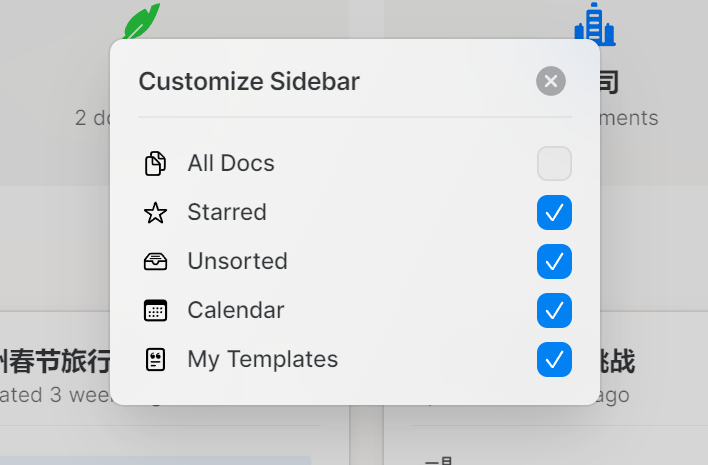Click the All Docs pages icon
Viewport: 708px width, 465px height.
coord(155,163)
